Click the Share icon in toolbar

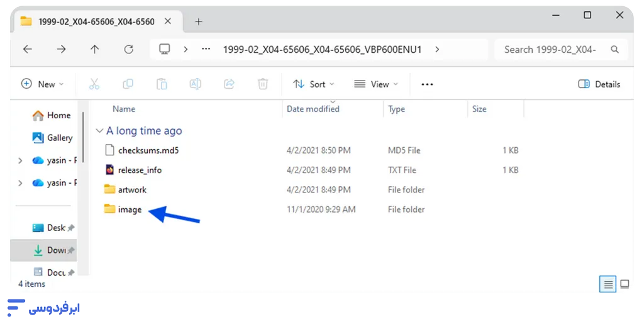[x=229, y=84]
